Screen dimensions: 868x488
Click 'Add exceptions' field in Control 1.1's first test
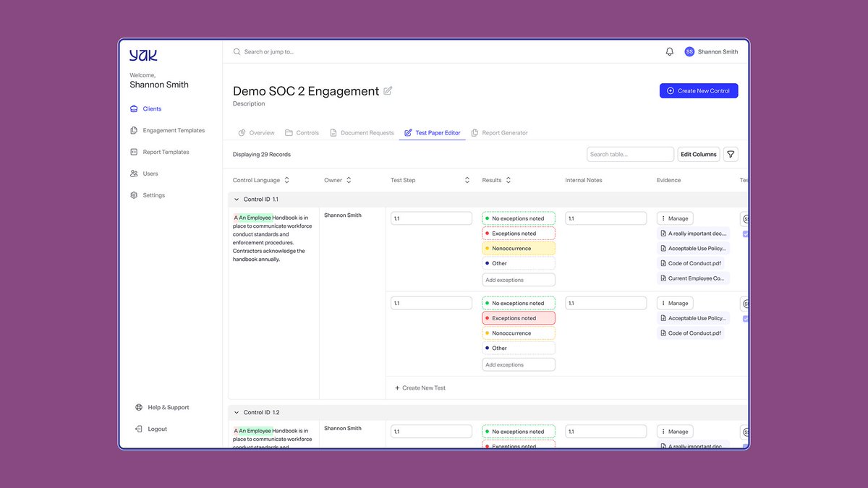(x=519, y=280)
